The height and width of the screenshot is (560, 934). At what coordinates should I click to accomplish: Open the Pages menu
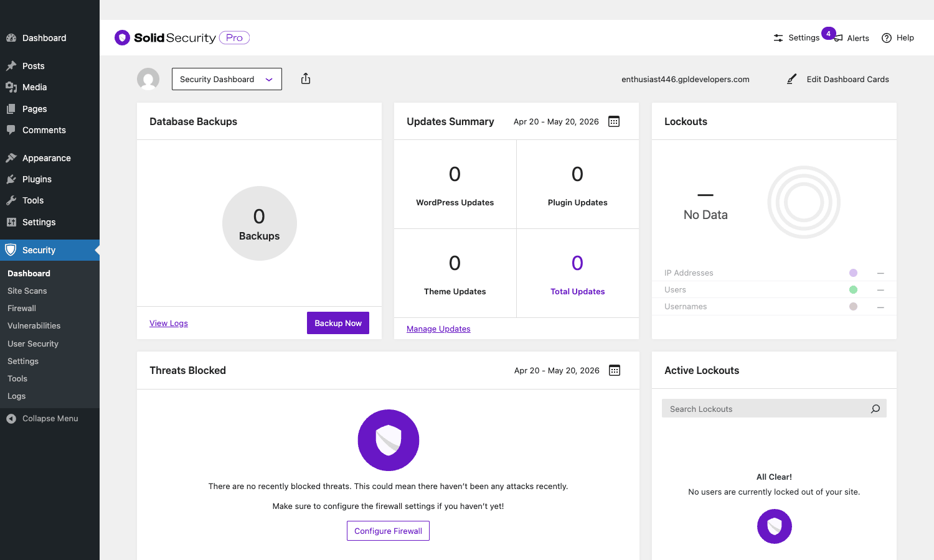(x=50, y=109)
